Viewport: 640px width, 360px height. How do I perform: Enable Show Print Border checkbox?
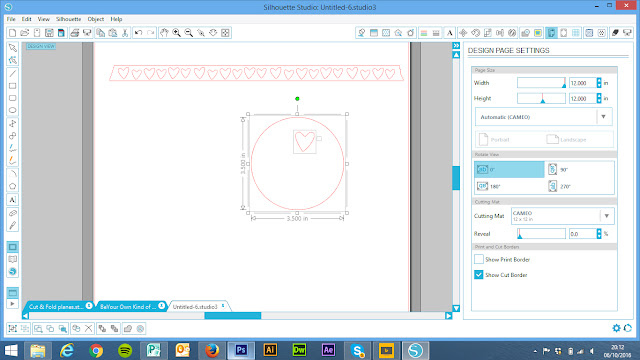(479, 259)
